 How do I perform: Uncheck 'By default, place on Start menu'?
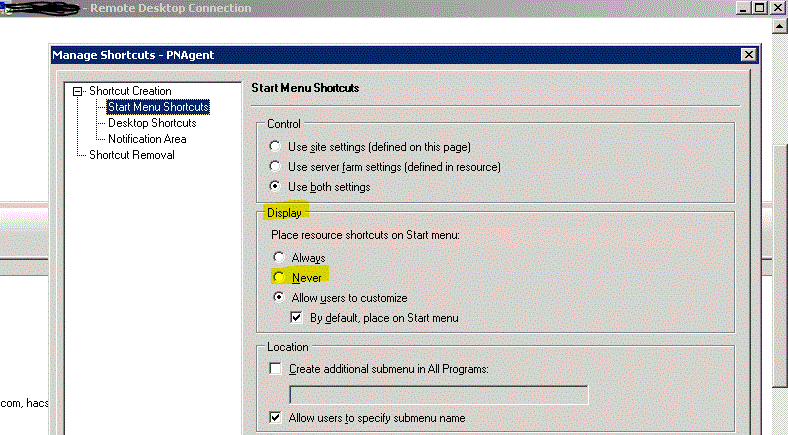297,317
